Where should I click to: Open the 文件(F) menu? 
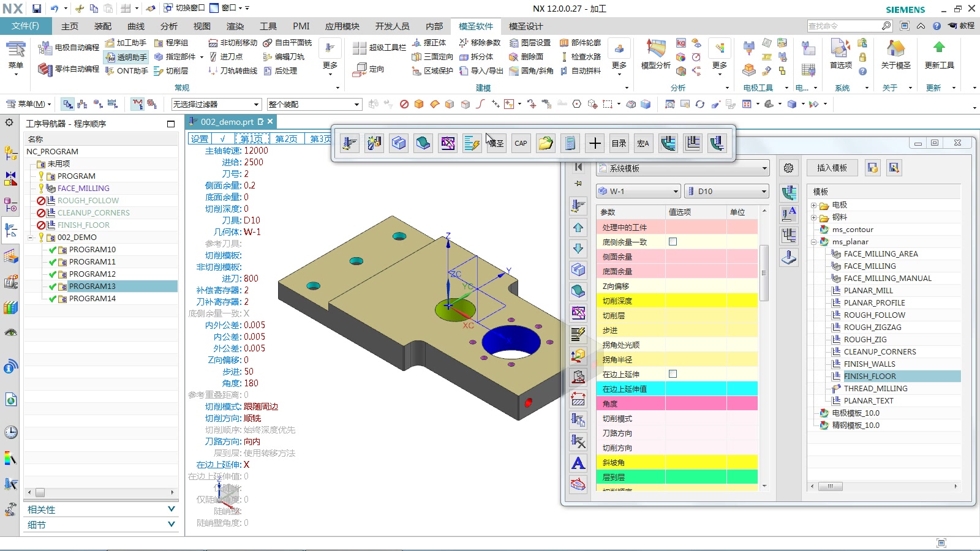(26, 26)
